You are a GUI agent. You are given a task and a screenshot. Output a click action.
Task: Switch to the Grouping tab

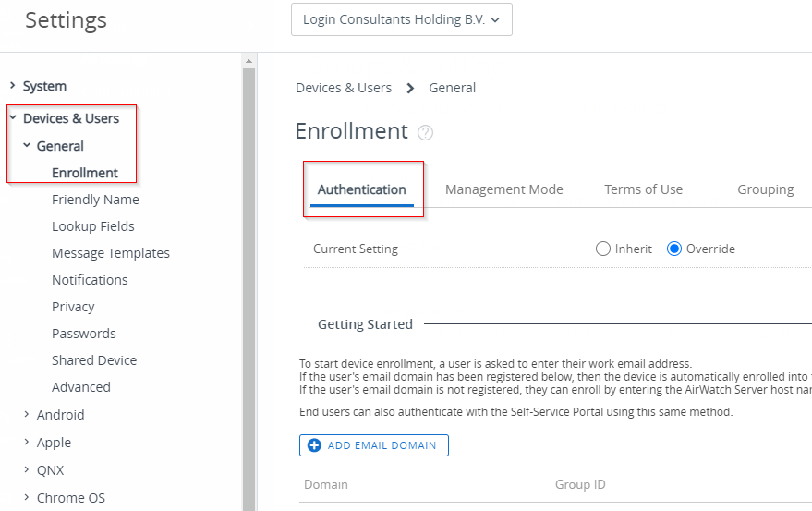[x=765, y=189]
